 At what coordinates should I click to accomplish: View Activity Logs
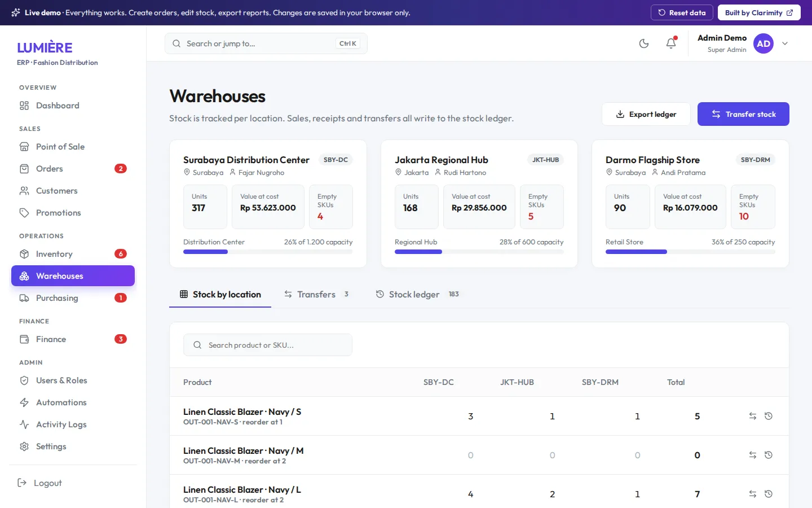(x=73, y=424)
